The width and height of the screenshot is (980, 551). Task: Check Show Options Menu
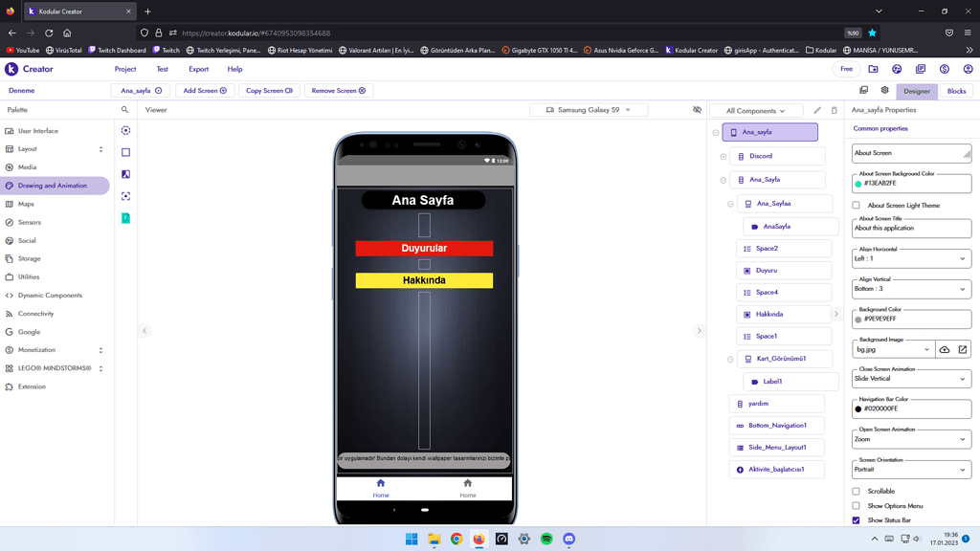click(855, 505)
